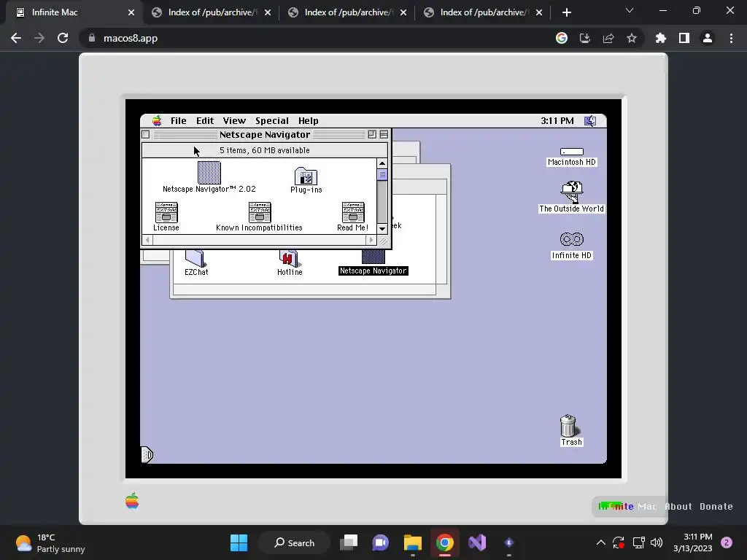The image size is (747, 560).
Task: Show hidden system tray icons chevron
Action: click(601, 542)
